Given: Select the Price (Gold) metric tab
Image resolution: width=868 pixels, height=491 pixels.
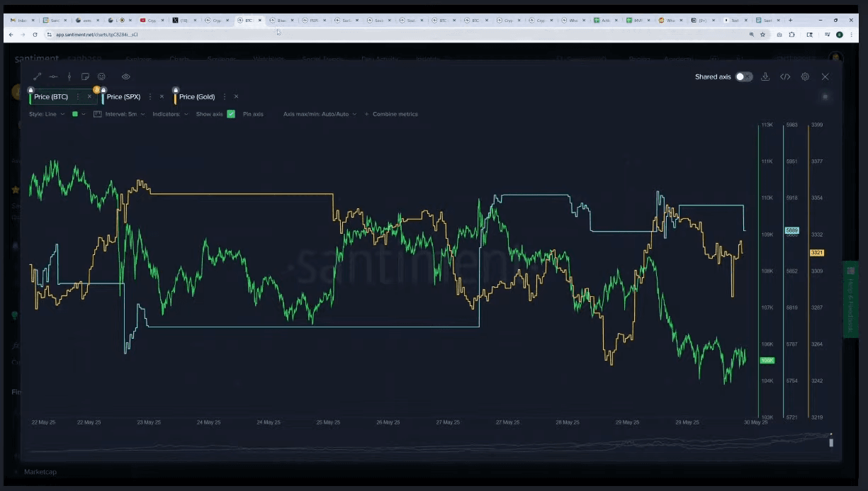Looking at the screenshot, I should [197, 97].
